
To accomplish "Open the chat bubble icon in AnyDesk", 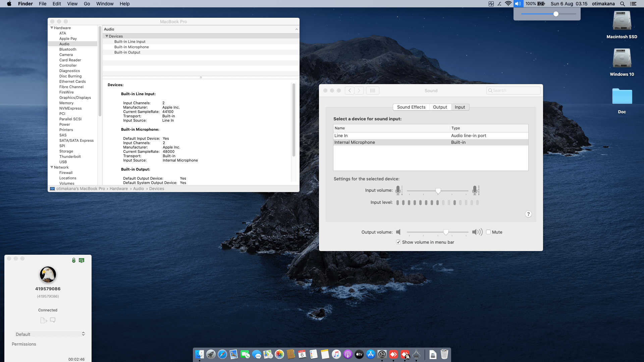I will click(x=53, y=320).
